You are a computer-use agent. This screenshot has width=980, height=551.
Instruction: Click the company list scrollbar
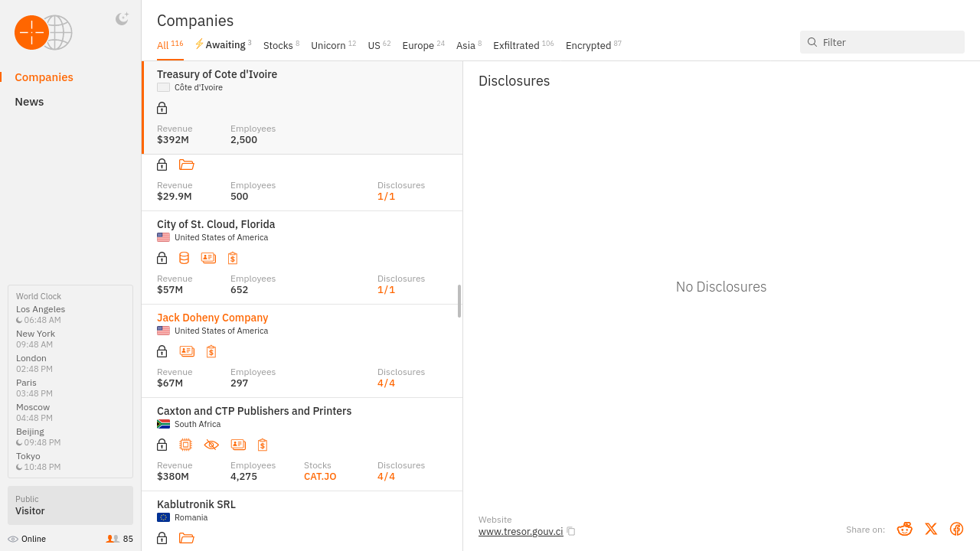(459, 301)
